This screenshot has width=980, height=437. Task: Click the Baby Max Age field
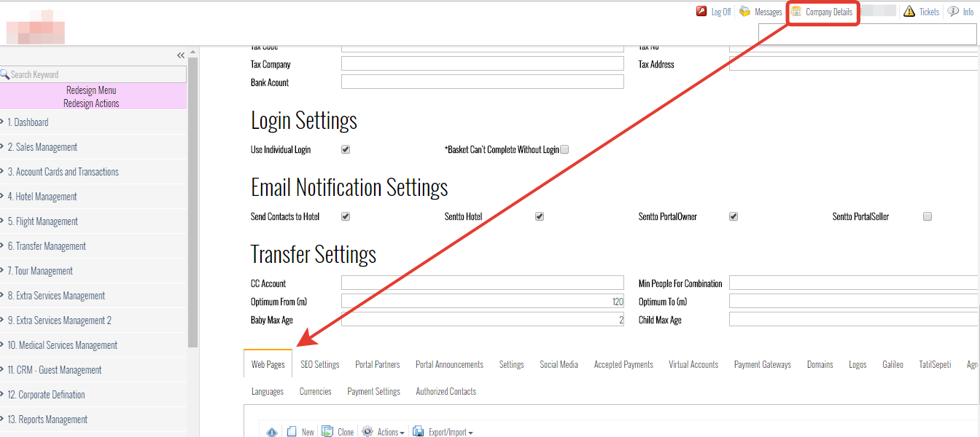point(483,320)
